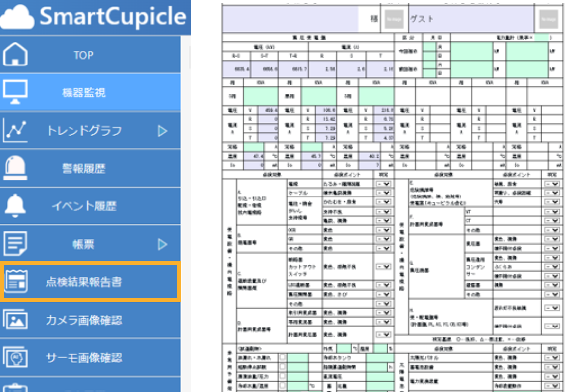This screenshot has height=392, width=570.
Task: Open the 判定 dropdown for たるみ・離隔距離 row
Action: pos(383,184)
